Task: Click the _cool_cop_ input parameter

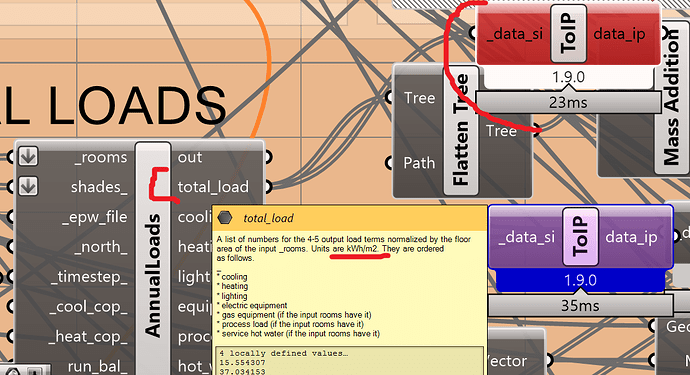Action: pyautogui.click(x=88, y=307)
